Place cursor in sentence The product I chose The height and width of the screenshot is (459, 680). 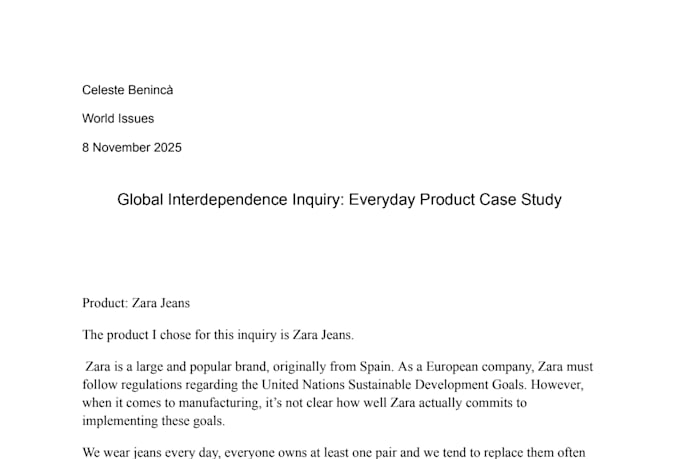coord(218,335)
